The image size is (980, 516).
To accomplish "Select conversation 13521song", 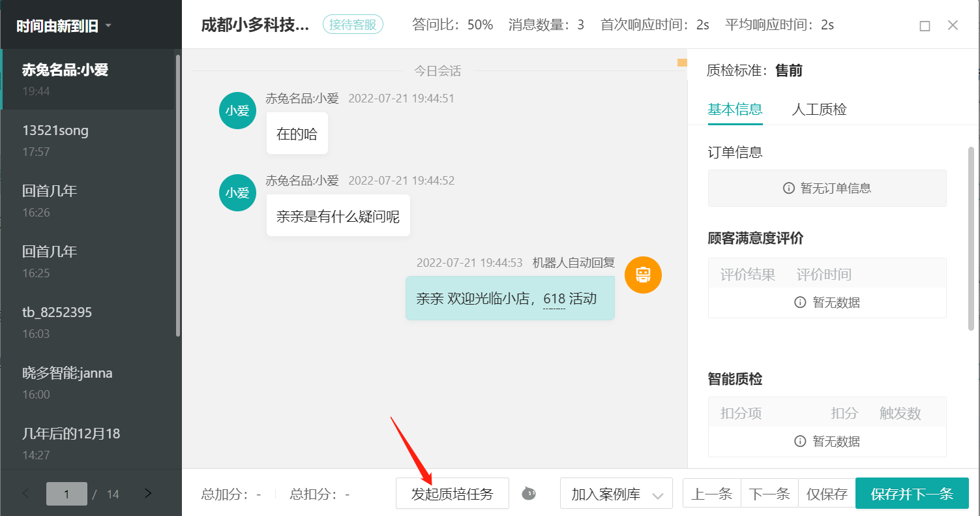I will pos(89,140).
